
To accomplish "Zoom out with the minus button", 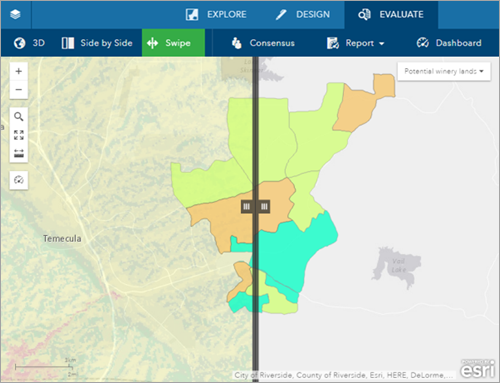I will pos(19,90).
